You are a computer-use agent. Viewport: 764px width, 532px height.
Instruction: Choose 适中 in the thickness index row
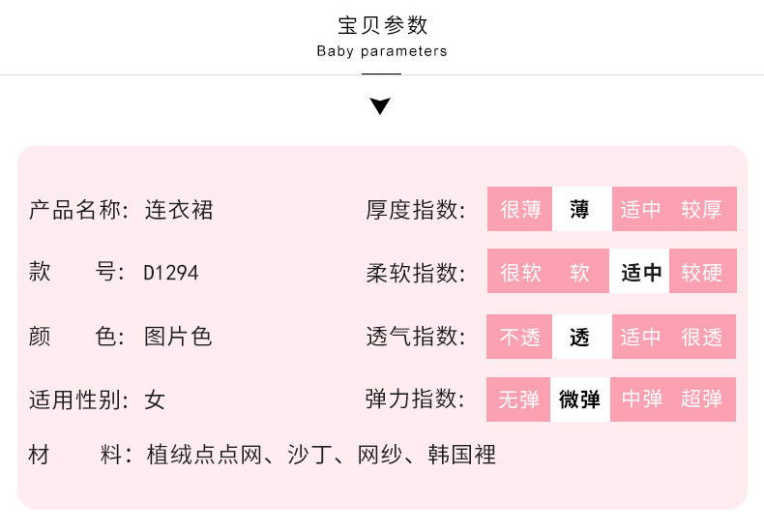(x=641, y=209)
